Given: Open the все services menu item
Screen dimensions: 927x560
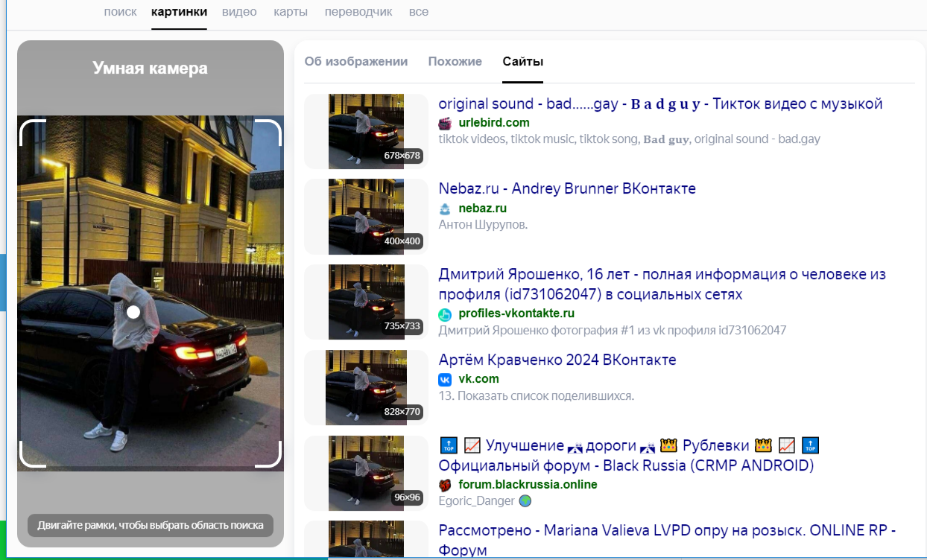Looking at the screenshot, I should coord(419,12).
